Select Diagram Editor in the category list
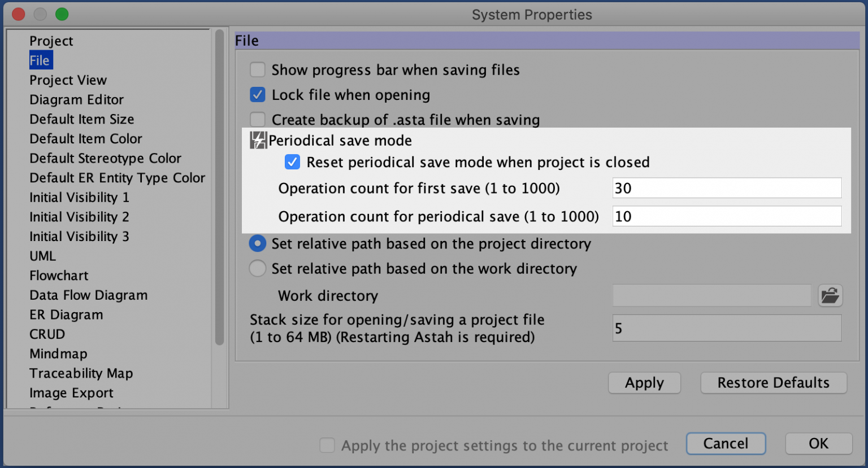This screenshot has width=868, height=468. [x=76, y=99]
